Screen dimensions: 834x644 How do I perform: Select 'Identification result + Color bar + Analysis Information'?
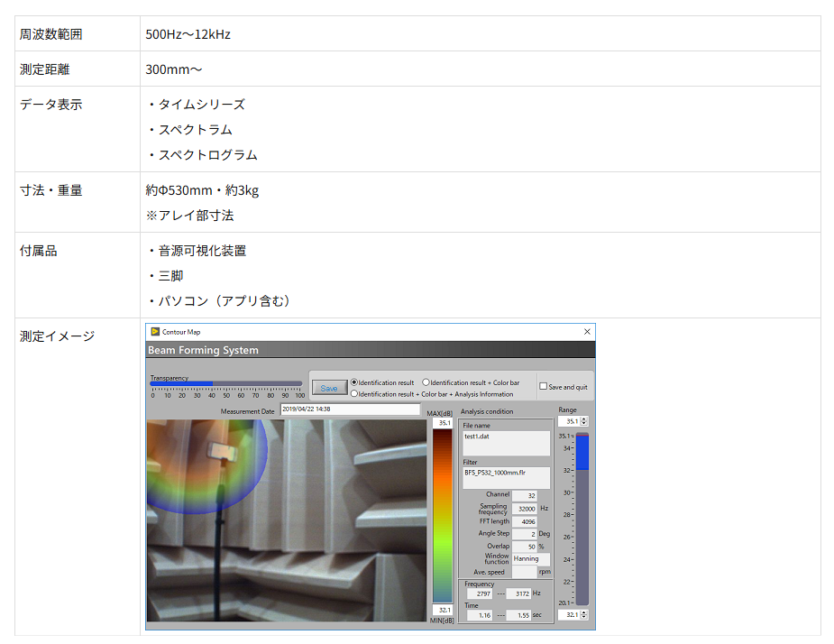point(354,393)
